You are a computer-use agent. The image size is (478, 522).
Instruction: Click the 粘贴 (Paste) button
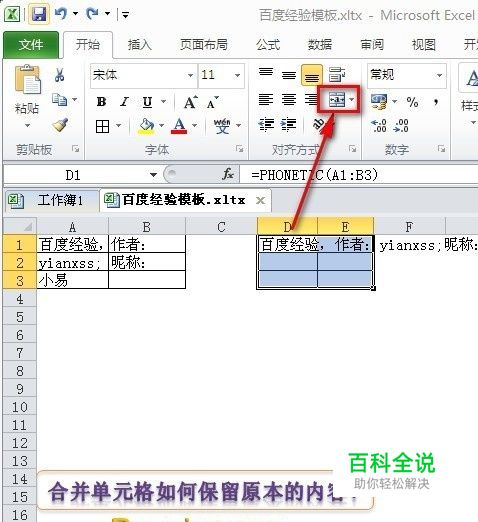click(27, 97)
